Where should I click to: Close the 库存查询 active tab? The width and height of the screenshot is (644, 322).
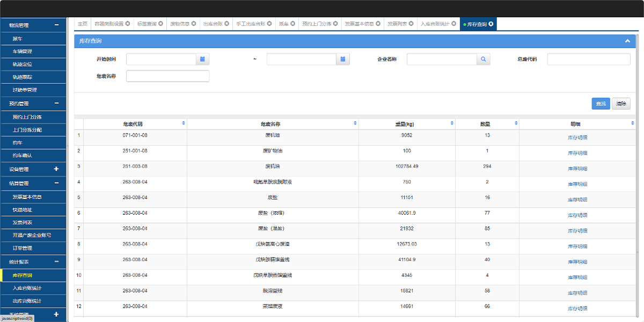[491, 24]
